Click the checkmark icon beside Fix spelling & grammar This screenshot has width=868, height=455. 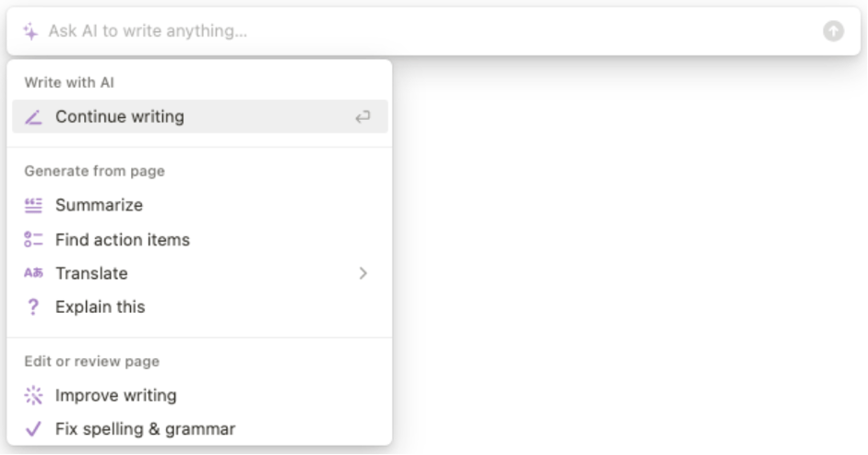click(x=33, y=429)
